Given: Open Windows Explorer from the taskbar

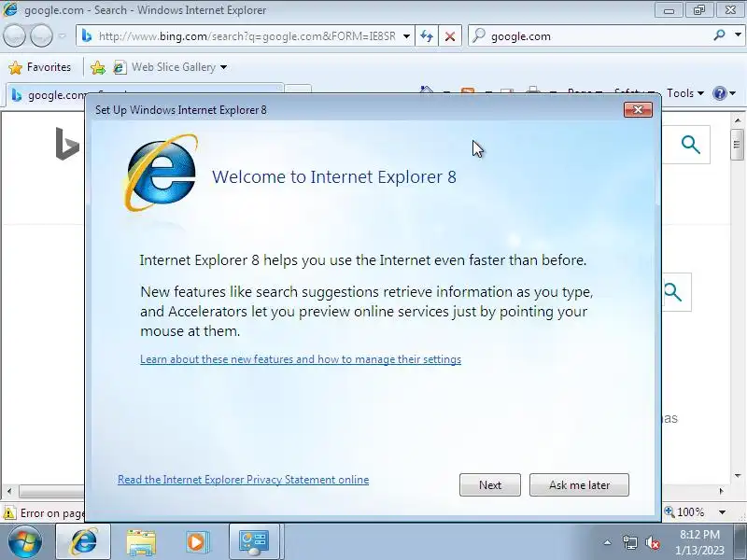Looking at the screenshot, I should coord(141,543).
